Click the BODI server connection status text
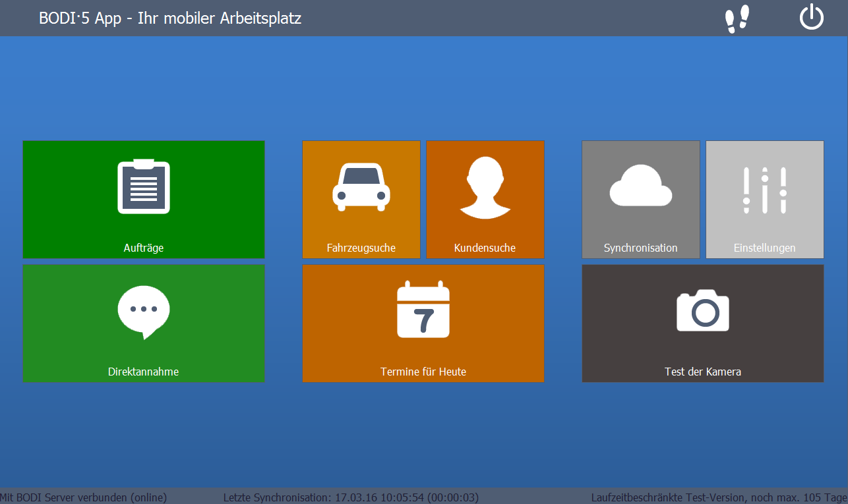The height and width of the screenshot is (504, 848). tap(84, 497)
